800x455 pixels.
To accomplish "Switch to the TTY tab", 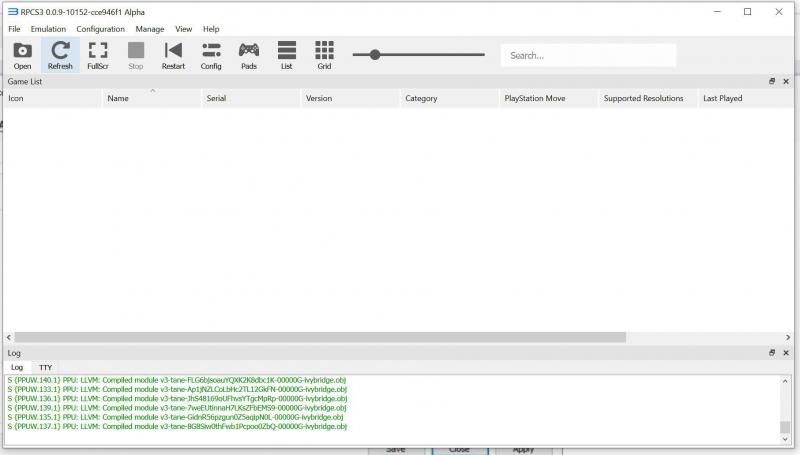I will (x=45, y=368).
